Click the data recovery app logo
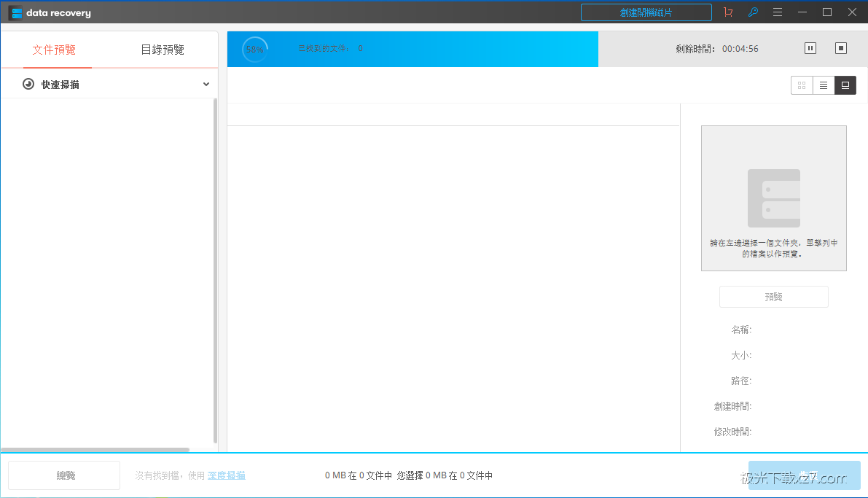This screenshot has height=498, width=868. click(x=16, y=12)
